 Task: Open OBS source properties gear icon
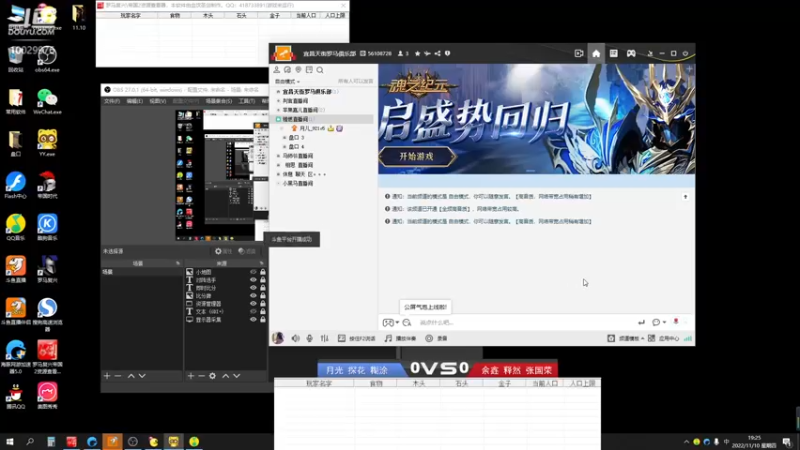pos(212,376)
